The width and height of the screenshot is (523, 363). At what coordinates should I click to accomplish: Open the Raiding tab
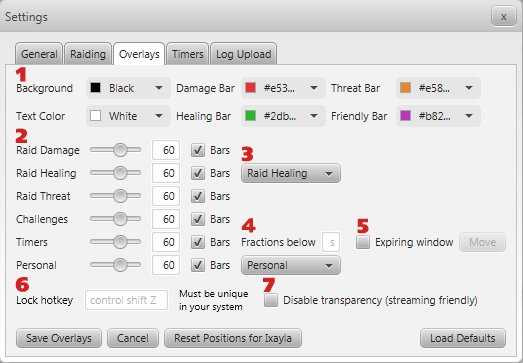(x=88, y=54)
